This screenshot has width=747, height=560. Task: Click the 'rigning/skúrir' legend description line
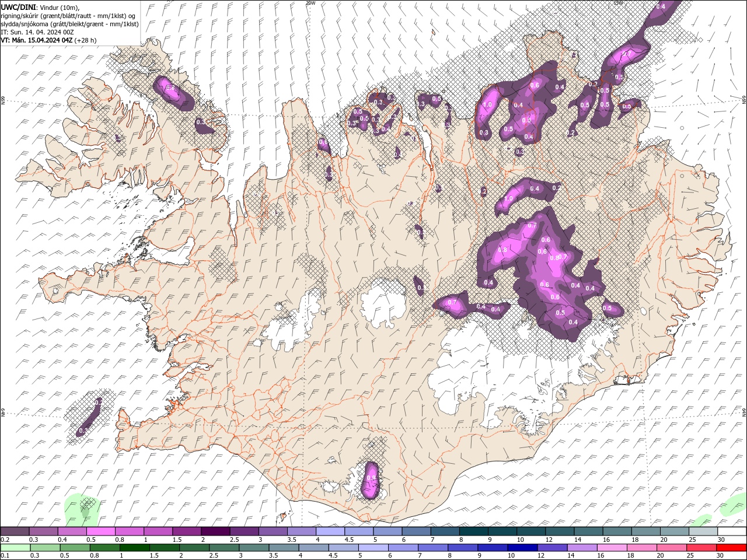click(69, 15)
